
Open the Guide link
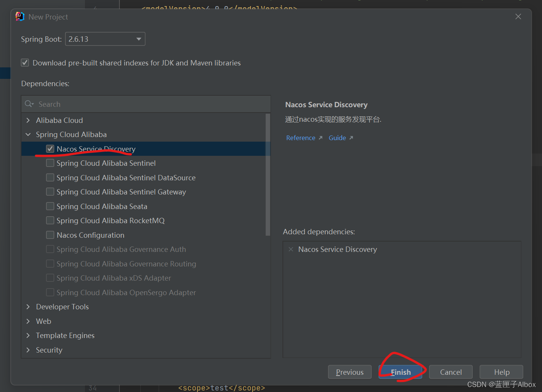click(x=337, y=138)
